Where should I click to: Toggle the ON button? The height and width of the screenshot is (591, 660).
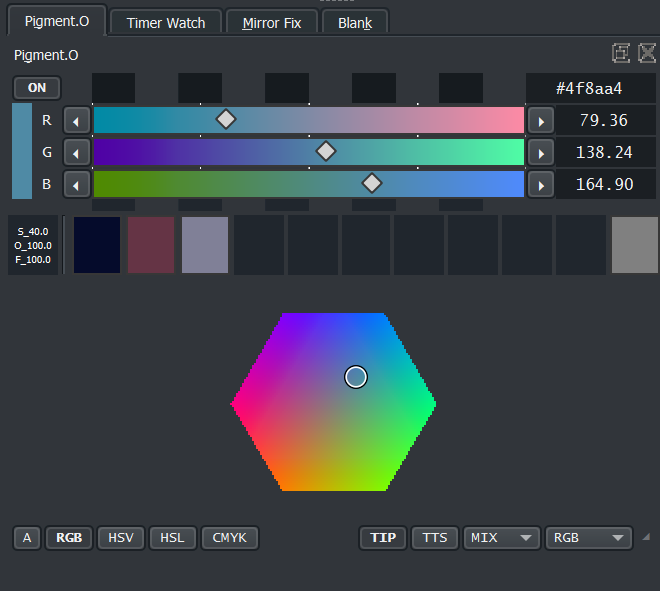click(37, 88)
